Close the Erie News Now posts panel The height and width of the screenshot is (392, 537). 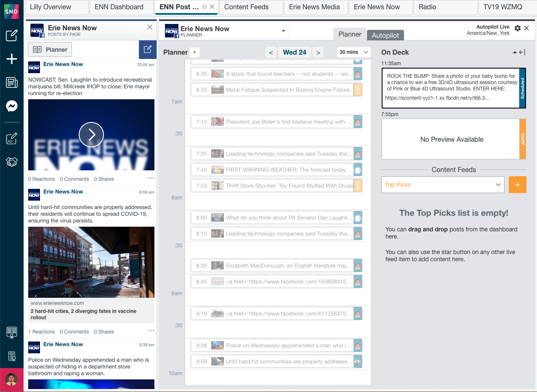[150, 27]
